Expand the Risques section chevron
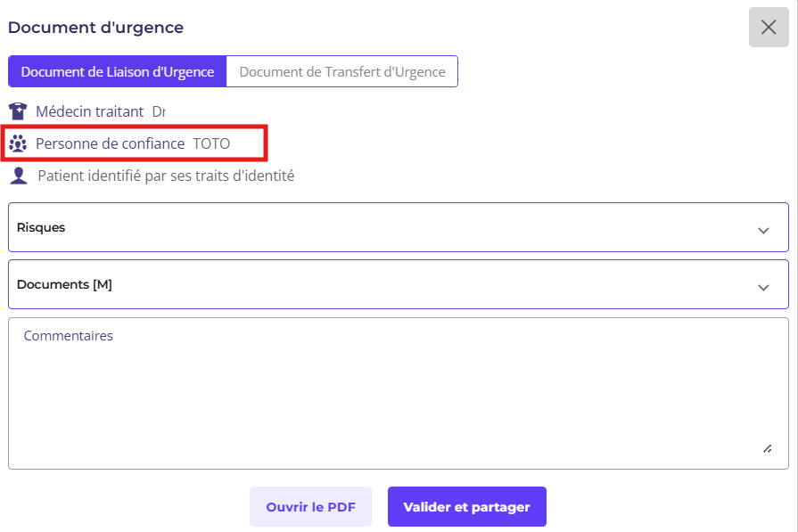The height and width of the screenshot is (532, 798). point(763,230)
